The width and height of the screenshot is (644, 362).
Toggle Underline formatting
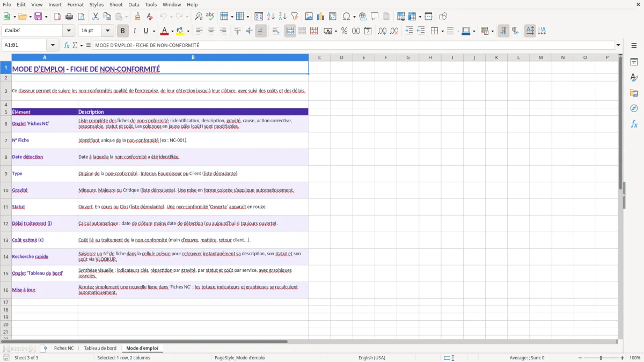(x=146, y=31)
